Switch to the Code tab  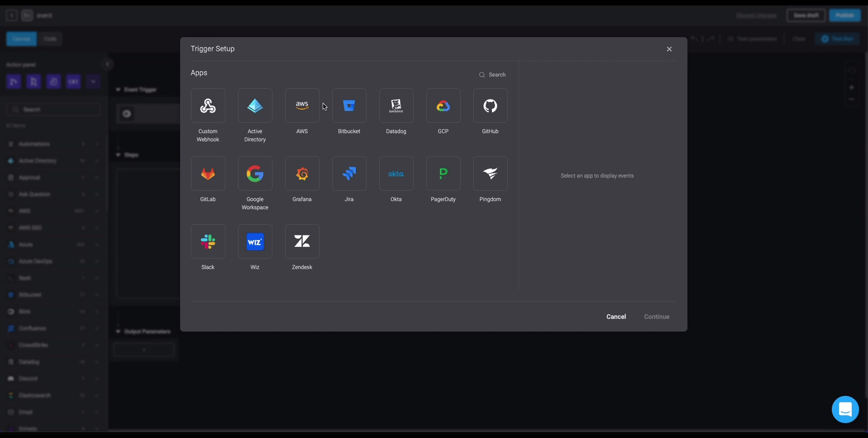pos(50,39)
